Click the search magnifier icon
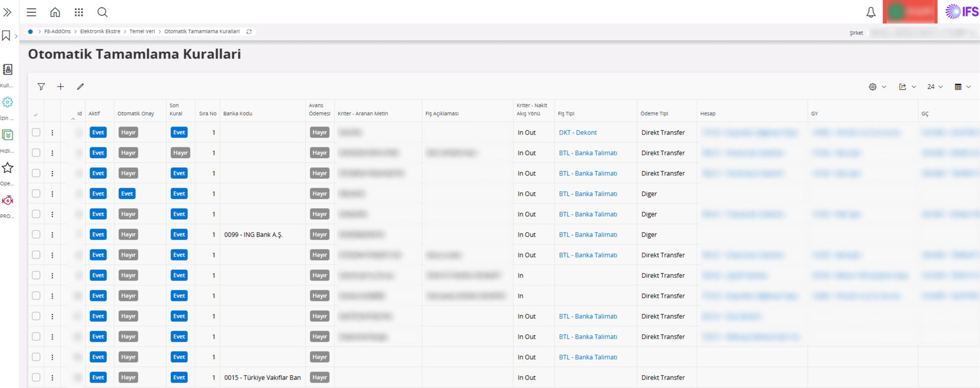Viewport: 980px width, 388px height. click(103, 12)
